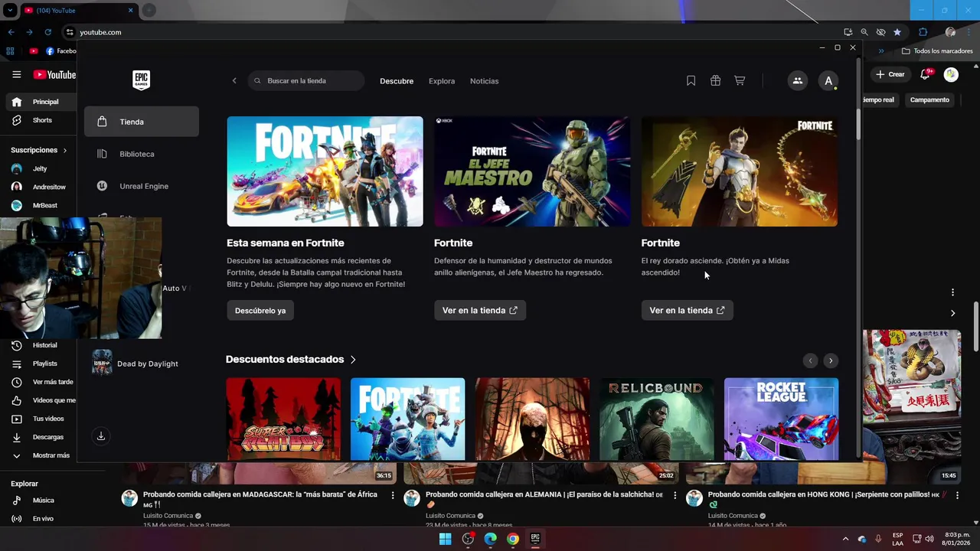Open Microsoft Edge from the taskbar
Screen dimensions: 980x551
pyautogui.click(x=490, y=539)
